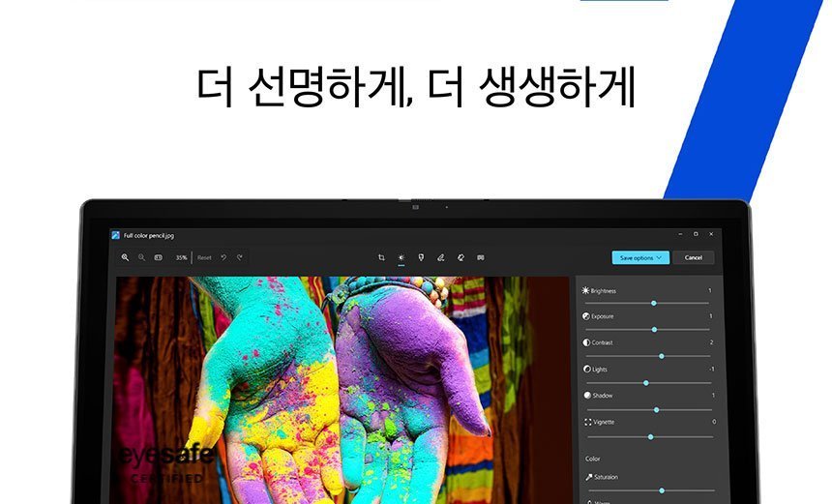832x504 pixels.
Task: Click the Reset button in toolbar
Action: click(x=204, y=258)
